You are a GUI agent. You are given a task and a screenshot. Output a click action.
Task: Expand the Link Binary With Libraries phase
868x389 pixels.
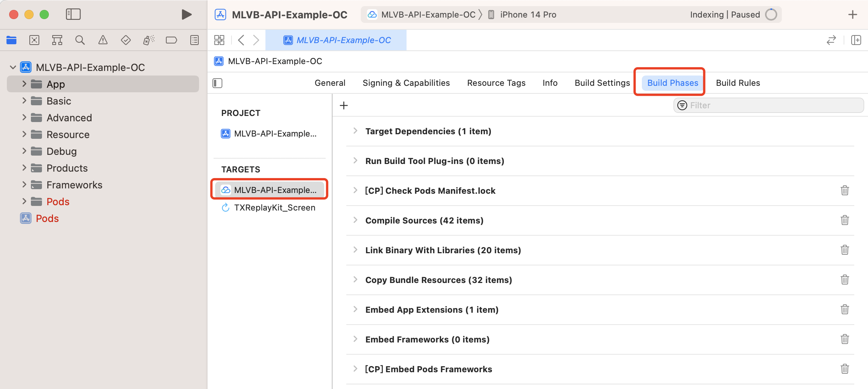click(355, 250)
